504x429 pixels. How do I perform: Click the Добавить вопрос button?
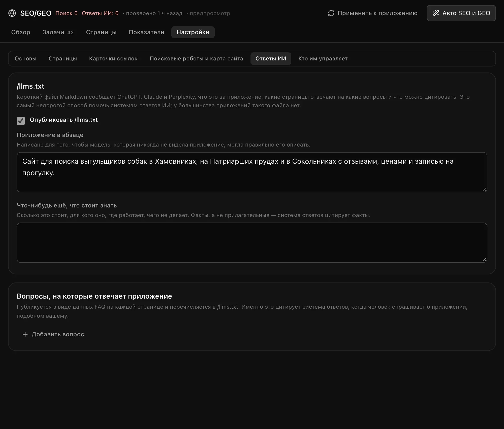click(x=53, y=334)
